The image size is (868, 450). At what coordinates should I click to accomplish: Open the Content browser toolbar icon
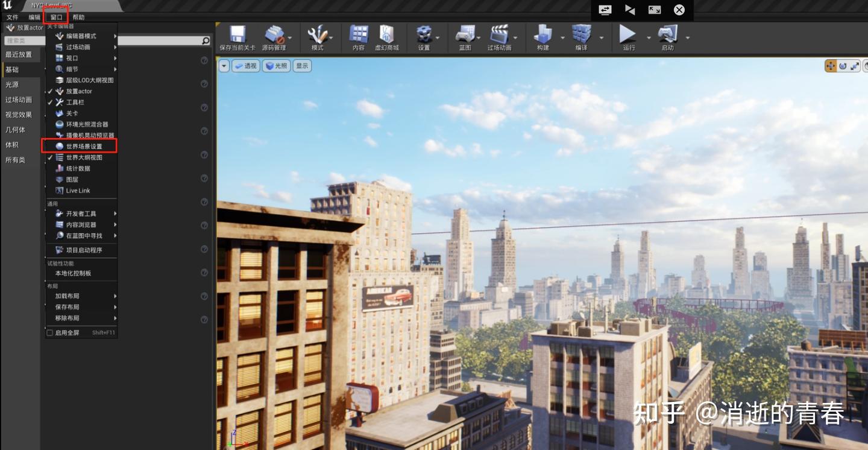pos(359,37)
